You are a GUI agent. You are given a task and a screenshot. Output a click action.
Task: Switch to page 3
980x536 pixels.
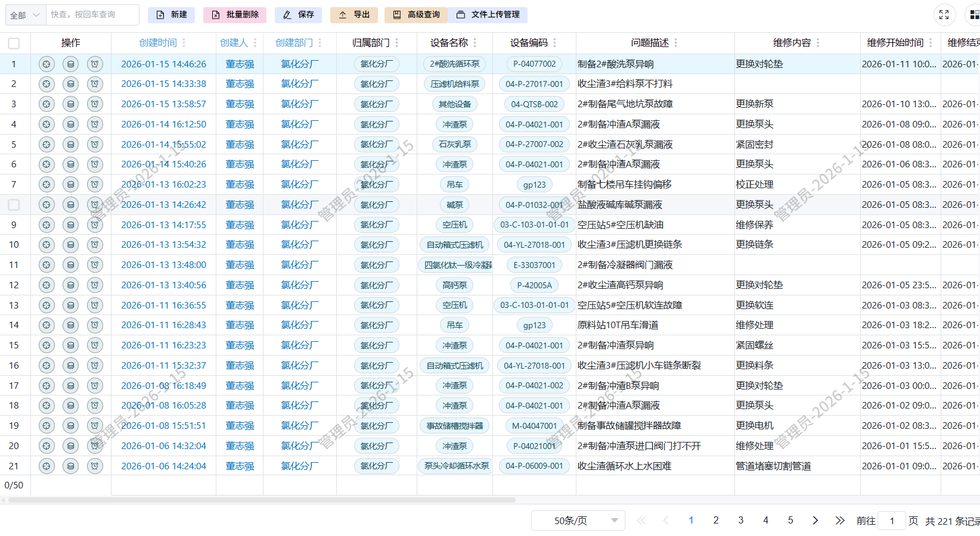click(741, 521)
